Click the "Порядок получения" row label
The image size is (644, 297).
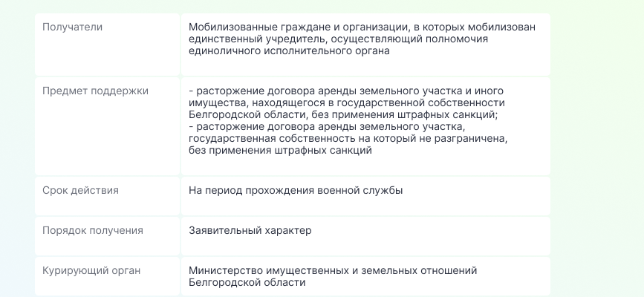coord(93,230)
